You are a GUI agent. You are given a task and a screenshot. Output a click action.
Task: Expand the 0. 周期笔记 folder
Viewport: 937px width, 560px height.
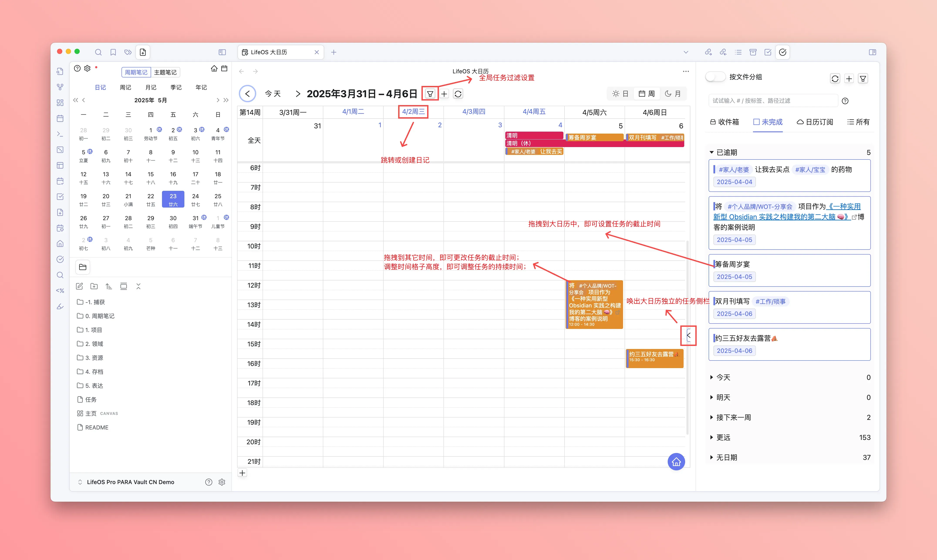click(x=96, y=316)
